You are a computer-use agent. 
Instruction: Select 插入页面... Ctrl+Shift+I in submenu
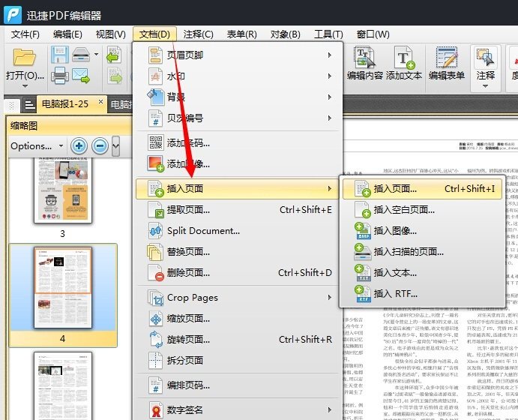(423, 189)
